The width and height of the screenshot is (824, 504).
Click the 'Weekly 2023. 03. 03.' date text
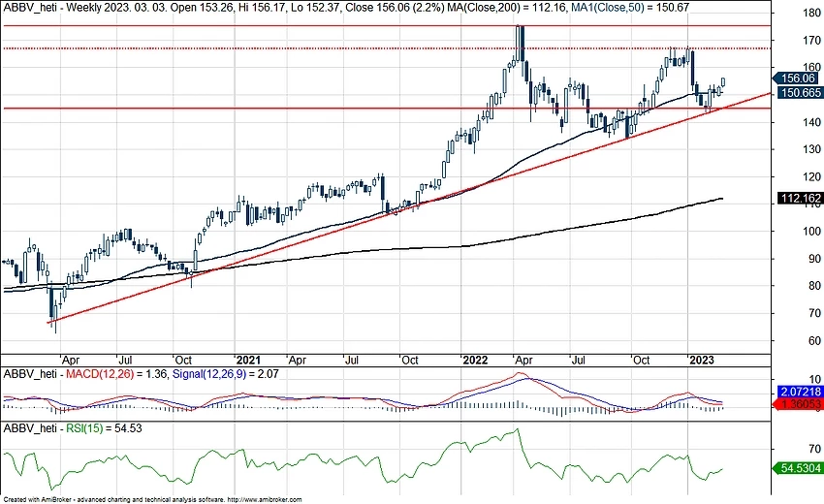(115, 8)
